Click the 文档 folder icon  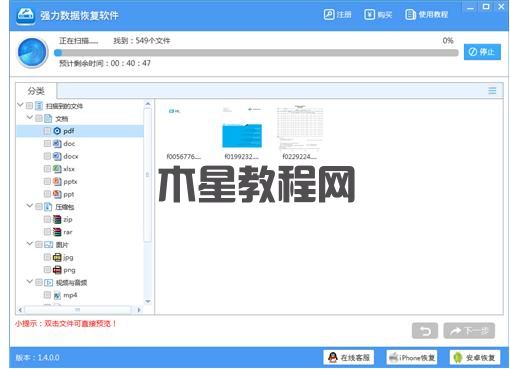(x=48, y=118)
